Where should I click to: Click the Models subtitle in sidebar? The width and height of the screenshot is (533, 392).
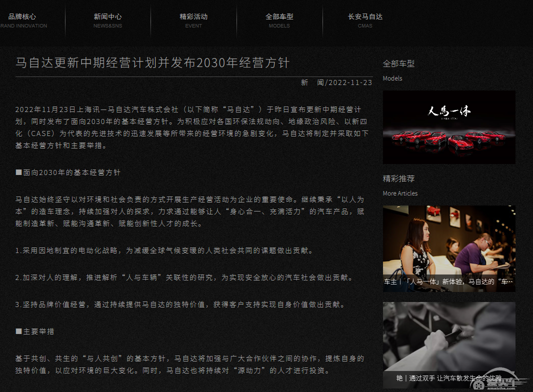click(392, 78)
